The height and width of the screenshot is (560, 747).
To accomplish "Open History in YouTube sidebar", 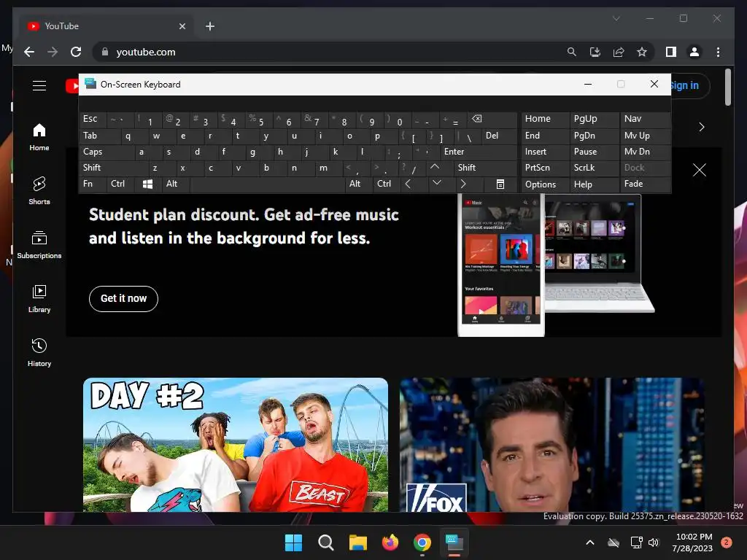I will 39,353.
